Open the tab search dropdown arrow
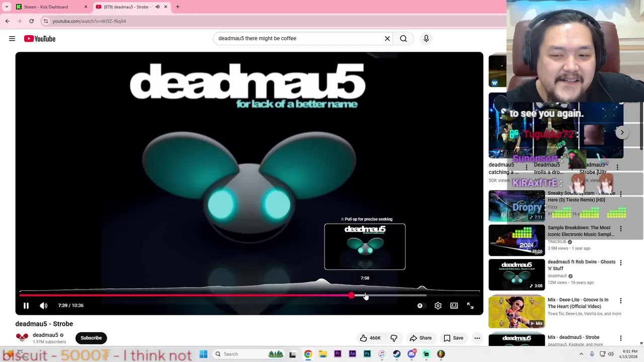Screen dimensions: 644x362 click(x=7, y=7)
